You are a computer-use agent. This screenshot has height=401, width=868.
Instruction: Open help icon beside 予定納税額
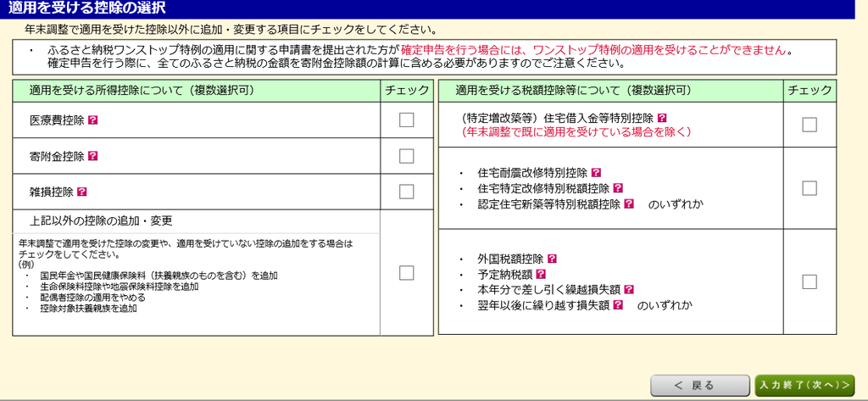(541, 274)
